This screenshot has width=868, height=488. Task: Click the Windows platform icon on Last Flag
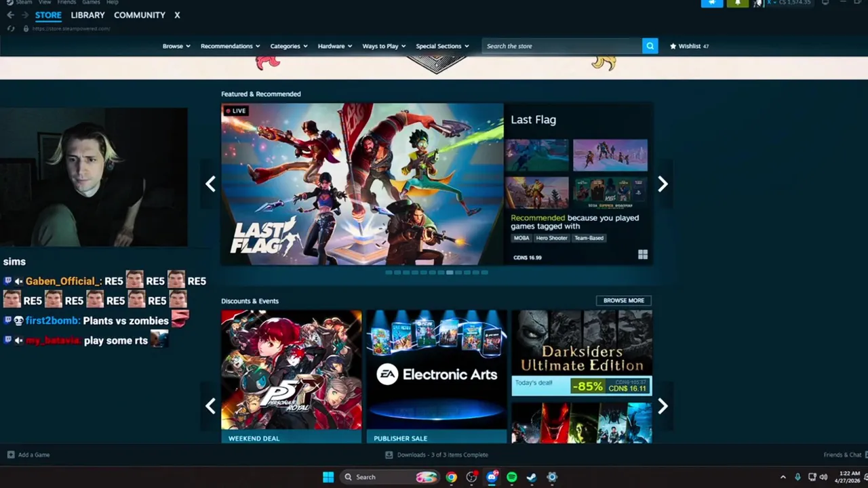click(x=643, y=255)
